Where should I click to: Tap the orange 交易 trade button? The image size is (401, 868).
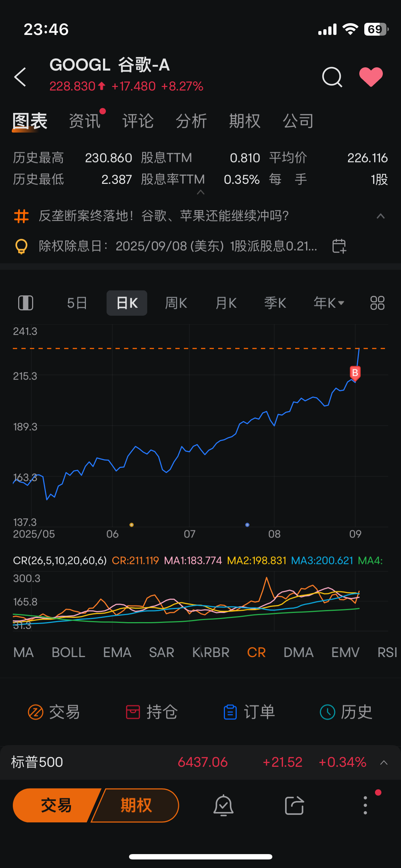click(x=56, y=805)
